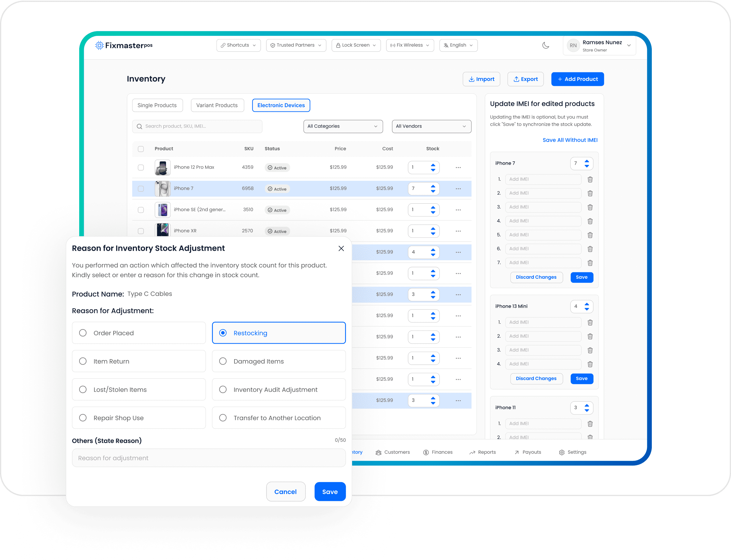
Task: Select the Item Return reason
Action: [139, 361]
